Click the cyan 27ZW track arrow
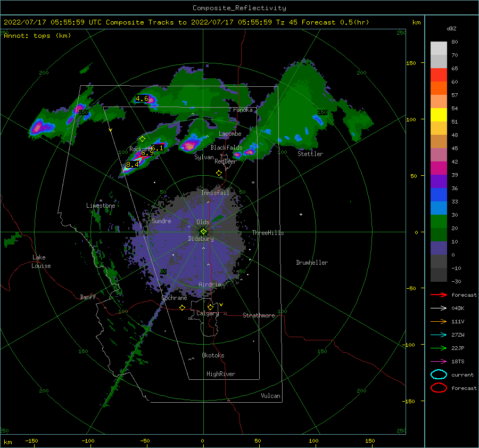This screenshot has height=448, width=479. coord(439,335)
